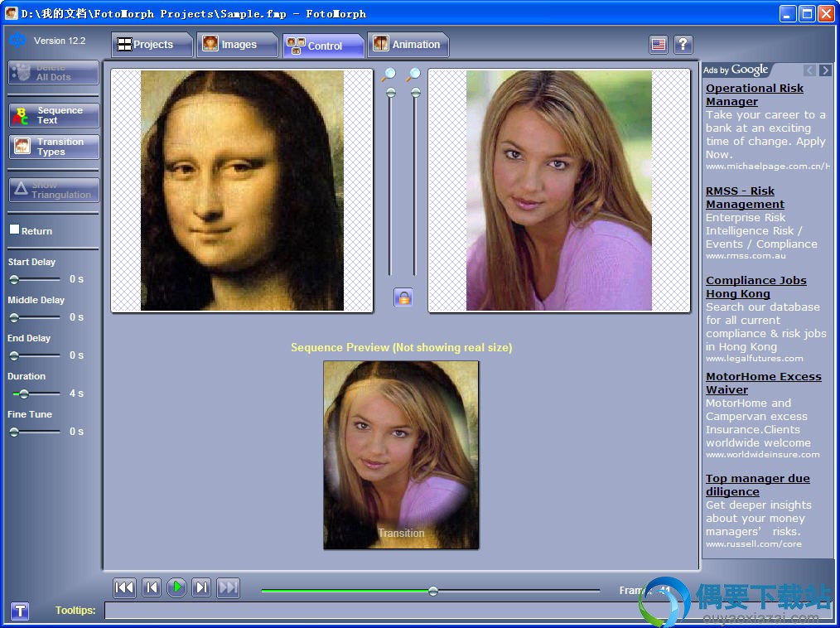Image resolution: width=840 pixels, height=628 pixels.
Task: Play the morph animation
Action: pos(176,587)
